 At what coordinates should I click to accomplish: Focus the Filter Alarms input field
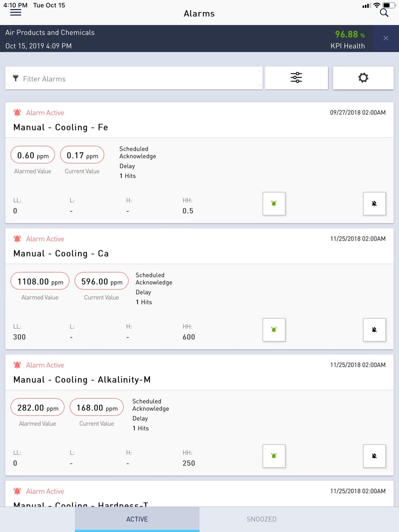(134, 78)
